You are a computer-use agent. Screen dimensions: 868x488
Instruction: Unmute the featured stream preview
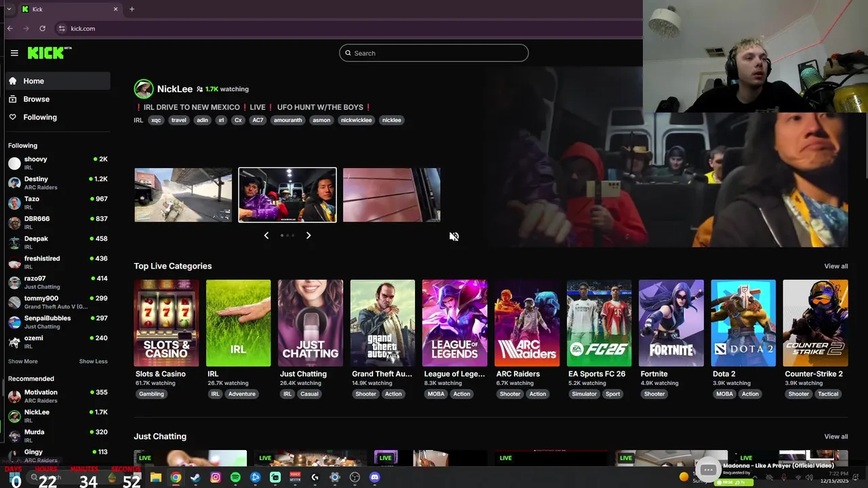point(454,237)
